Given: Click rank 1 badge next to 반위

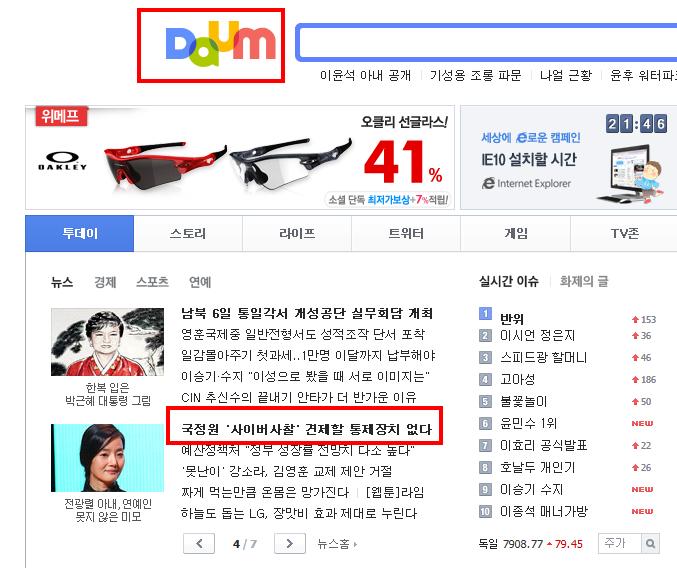Looking at the screenshot, I should tap(485, 313).
